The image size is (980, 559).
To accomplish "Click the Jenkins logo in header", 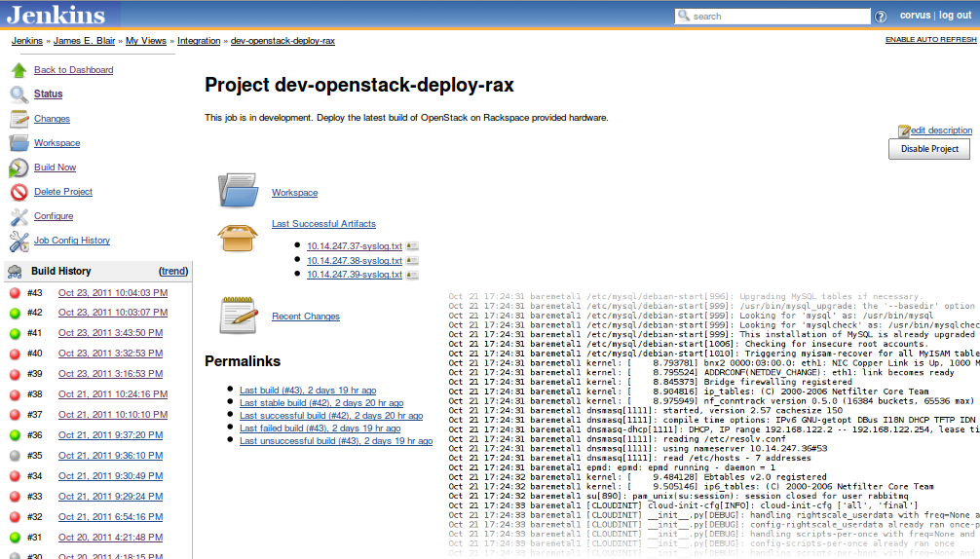I will pos(56,15).
